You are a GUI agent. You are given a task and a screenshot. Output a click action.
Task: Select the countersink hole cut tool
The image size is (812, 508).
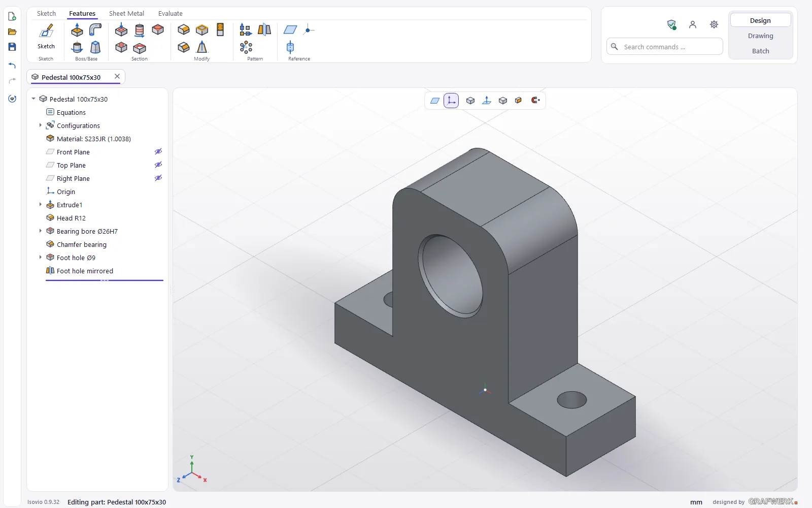point(158,29)
